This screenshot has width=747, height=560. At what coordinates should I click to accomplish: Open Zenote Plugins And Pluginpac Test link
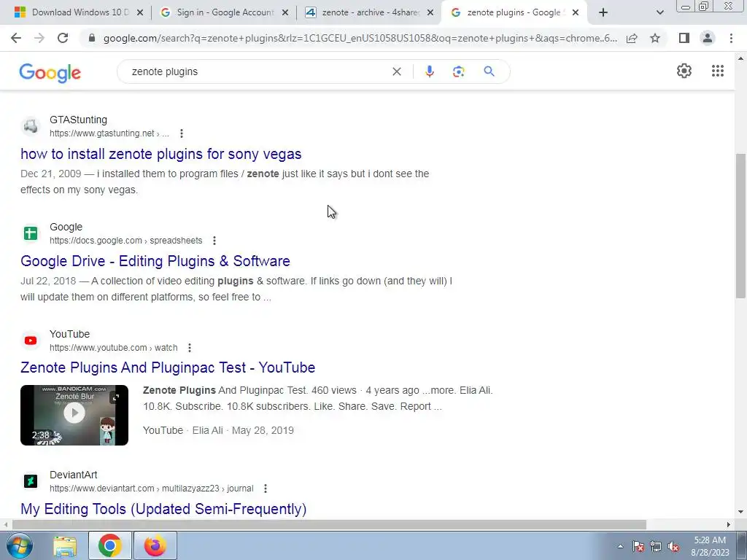click(168, 367)
